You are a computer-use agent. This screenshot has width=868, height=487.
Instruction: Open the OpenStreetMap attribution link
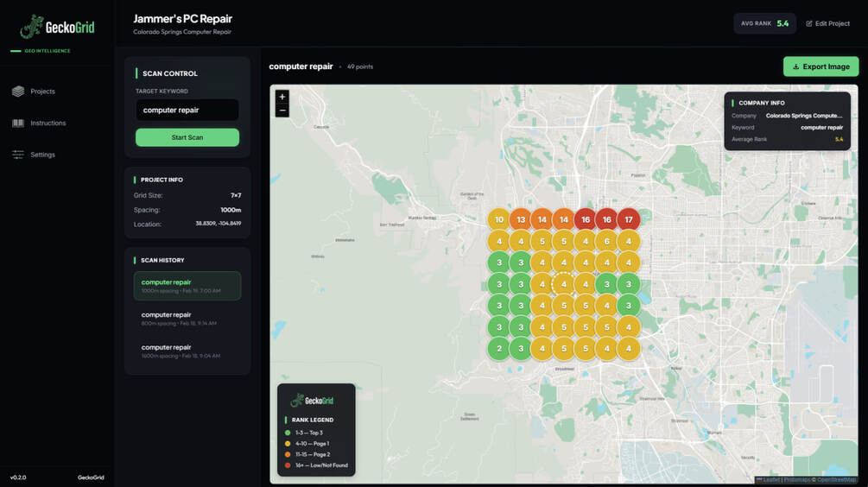pos(836,480)
